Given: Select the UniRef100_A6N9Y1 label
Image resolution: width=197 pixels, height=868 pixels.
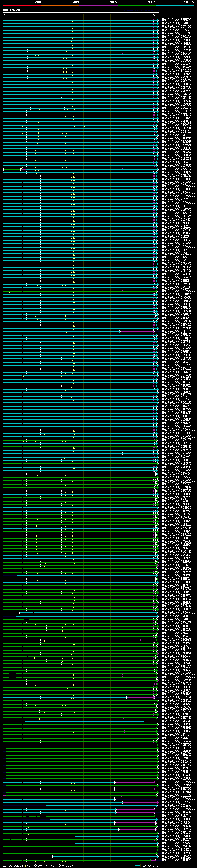Looking at the screenshot, I should 177,464.
